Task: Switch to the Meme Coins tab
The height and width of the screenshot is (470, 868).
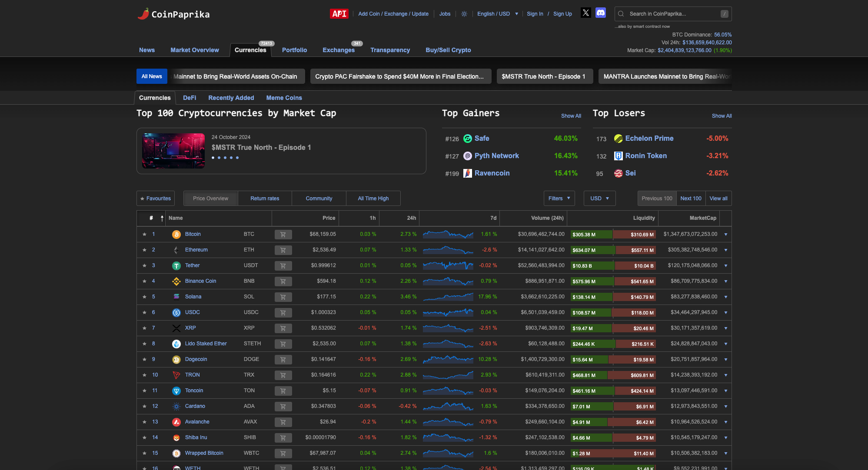Action: coord(284,98)
